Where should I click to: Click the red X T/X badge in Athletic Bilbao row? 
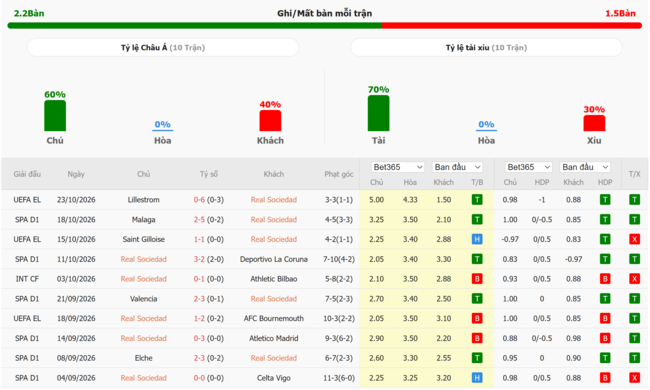click(634, 279)
